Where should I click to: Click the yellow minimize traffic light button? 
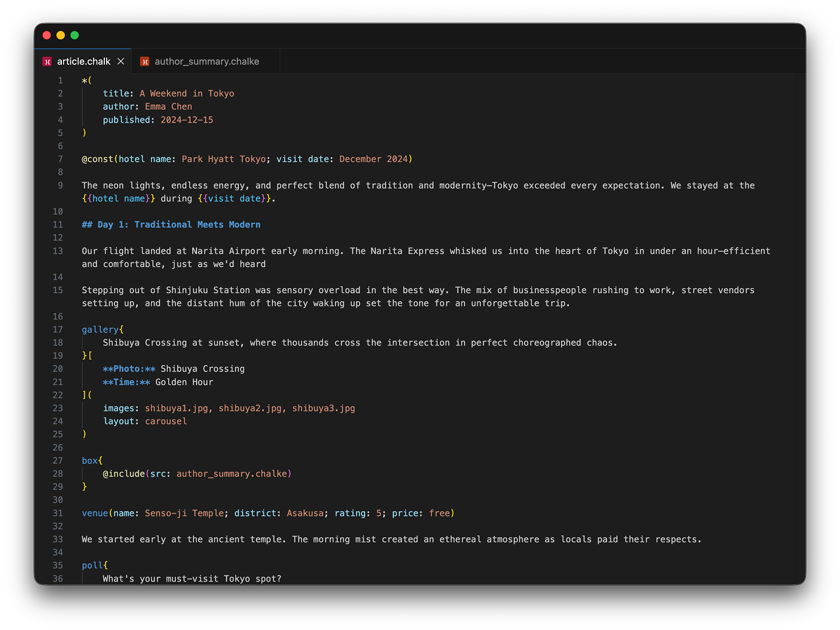pos(60,35)
